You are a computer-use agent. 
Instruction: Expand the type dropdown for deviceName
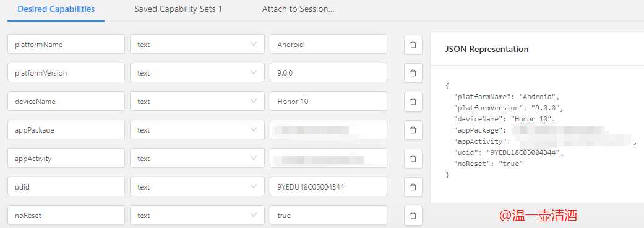pyautogui.click(x=197, y=101)
